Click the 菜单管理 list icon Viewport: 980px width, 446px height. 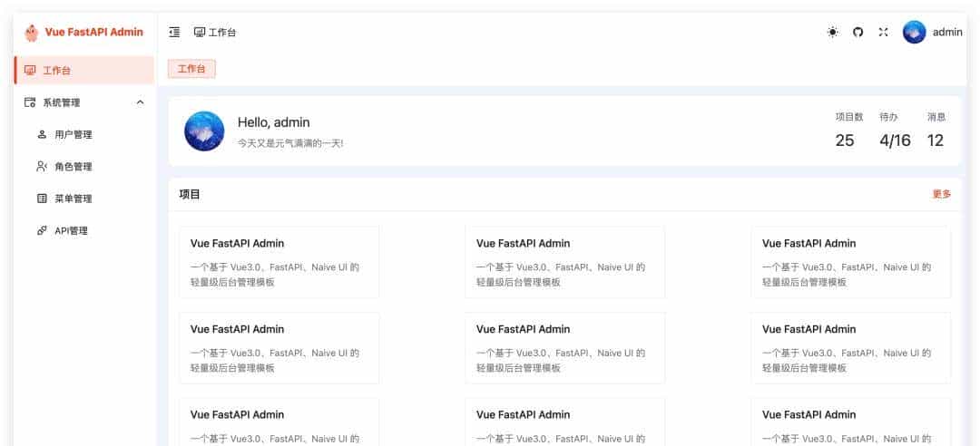42,199
